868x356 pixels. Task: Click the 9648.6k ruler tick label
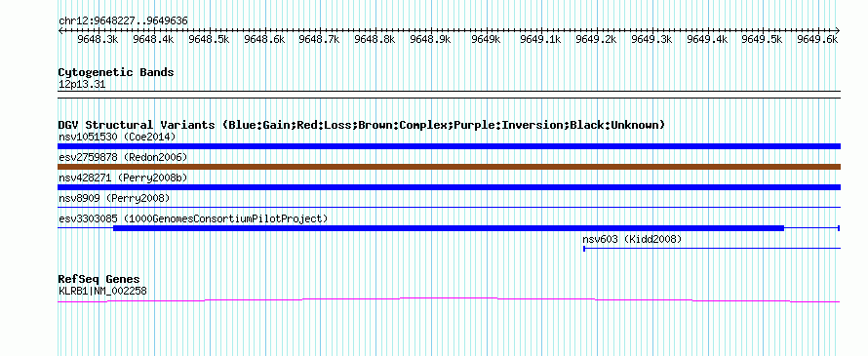click(x=264, y=40)
